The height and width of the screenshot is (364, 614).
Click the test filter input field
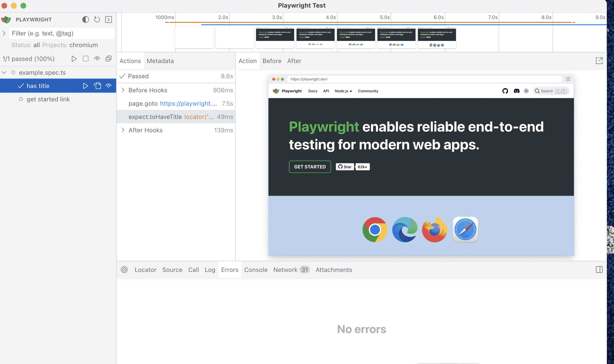[61, 33]
